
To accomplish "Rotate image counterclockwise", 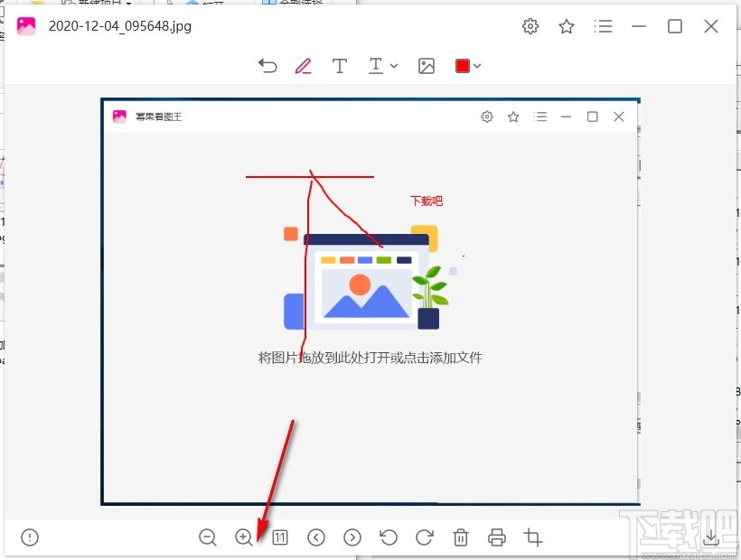I will coord(389,537).
